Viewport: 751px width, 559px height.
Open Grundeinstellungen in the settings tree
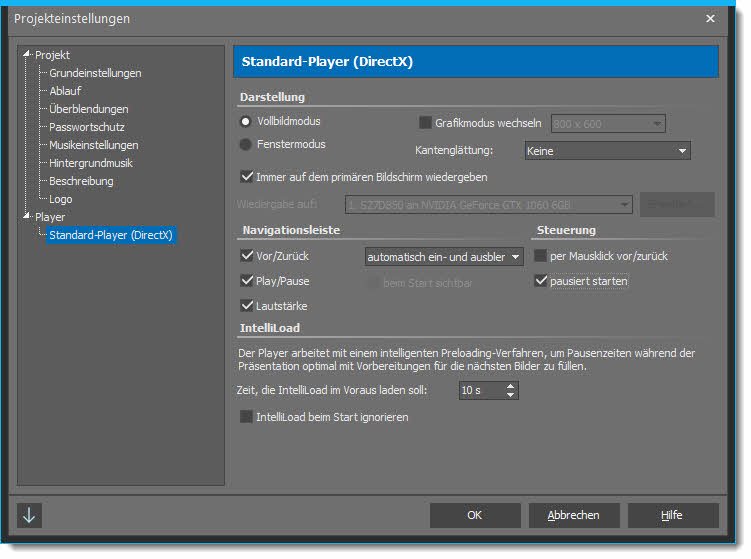(x=95, y=73)
